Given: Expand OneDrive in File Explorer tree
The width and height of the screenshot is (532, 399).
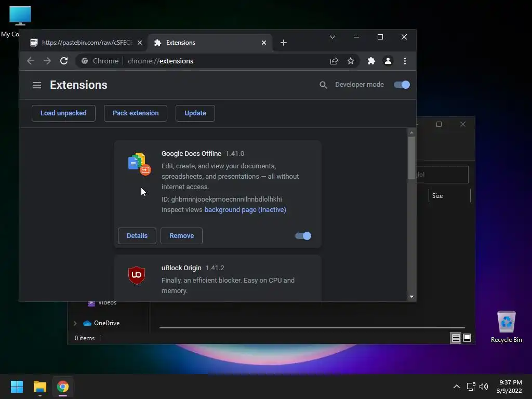Looking at the screenshot, I should pyautogui.click(x=75, y=323).
